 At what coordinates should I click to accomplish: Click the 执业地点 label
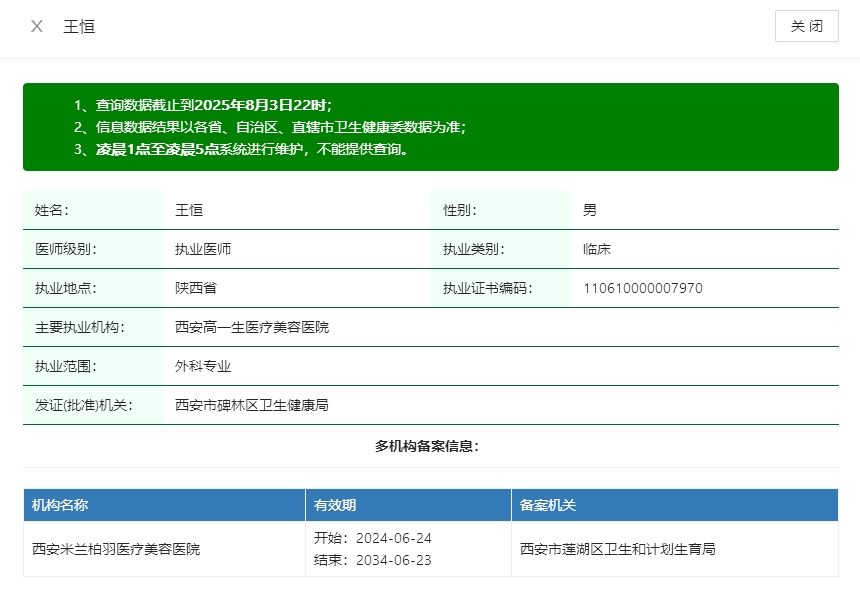click(x=66, y=288)
